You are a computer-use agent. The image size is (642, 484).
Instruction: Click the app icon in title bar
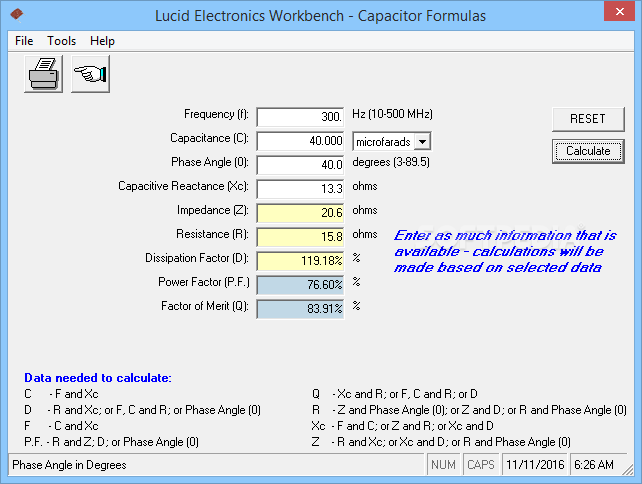coord(17,15)
